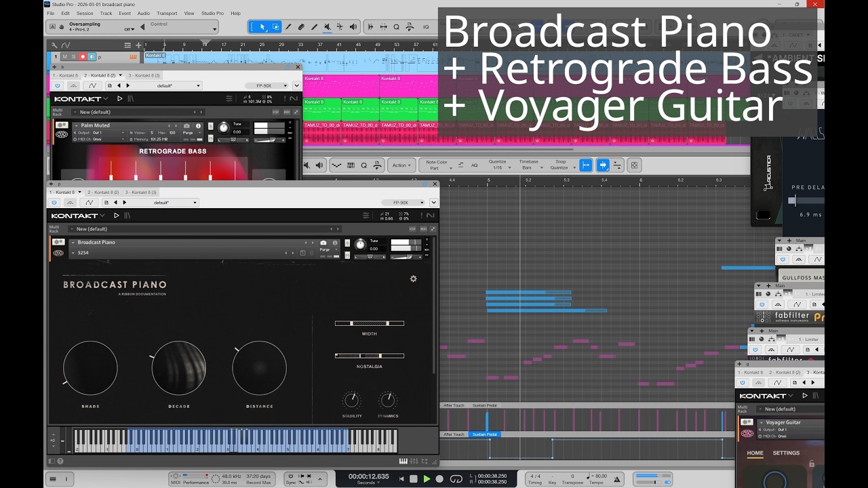Toggle the loop button in transport
Image resolution: width=868 pixels, height=488 pixels.
[456, 479]
